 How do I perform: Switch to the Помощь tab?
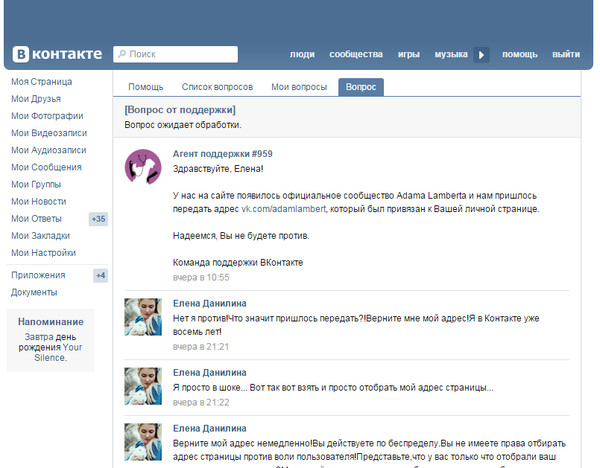[146, 87]
